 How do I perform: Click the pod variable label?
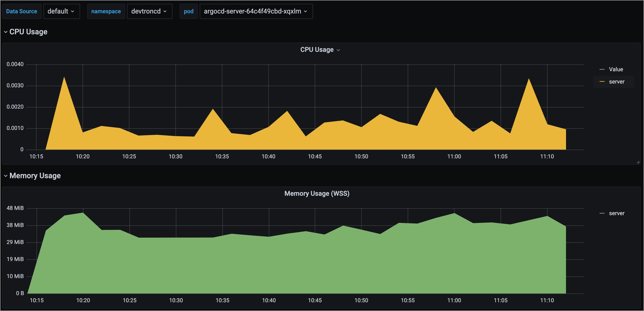pyautogui.click(x=188, y=11)
